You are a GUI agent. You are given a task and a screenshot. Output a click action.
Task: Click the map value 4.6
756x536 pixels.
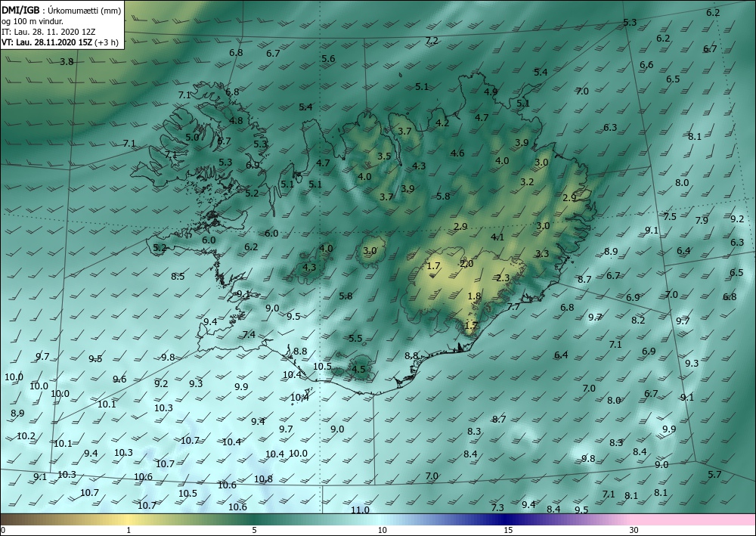tap(457, 153)
